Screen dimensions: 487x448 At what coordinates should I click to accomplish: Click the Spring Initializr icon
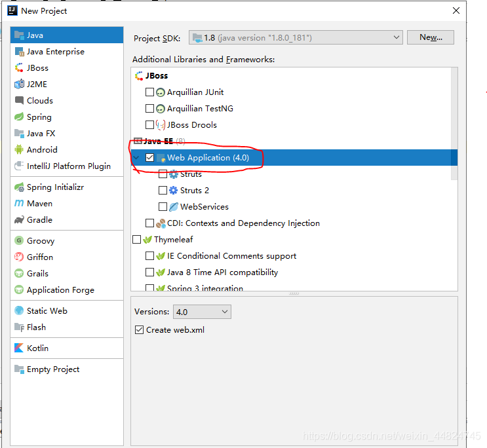coord(19,187)
